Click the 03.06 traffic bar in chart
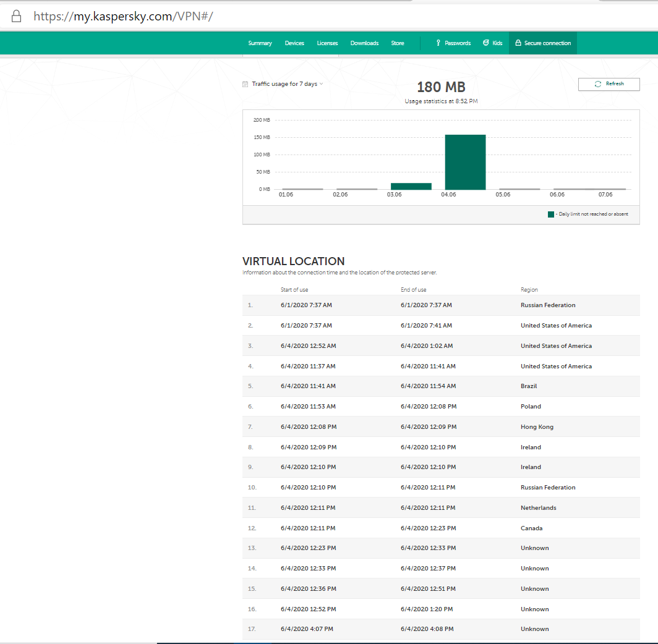Image resolution: width=658 pixels, height=644 pixels. coord(411,186)
